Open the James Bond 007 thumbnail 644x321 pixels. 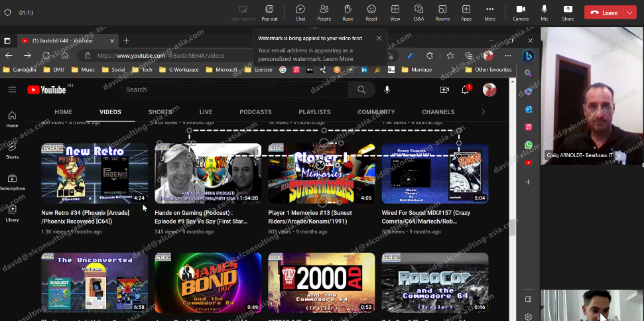point(208,283)
